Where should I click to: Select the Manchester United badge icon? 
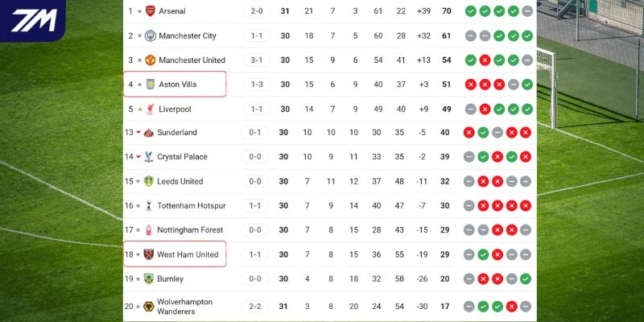pyautogui.click(x=149, y=60)
